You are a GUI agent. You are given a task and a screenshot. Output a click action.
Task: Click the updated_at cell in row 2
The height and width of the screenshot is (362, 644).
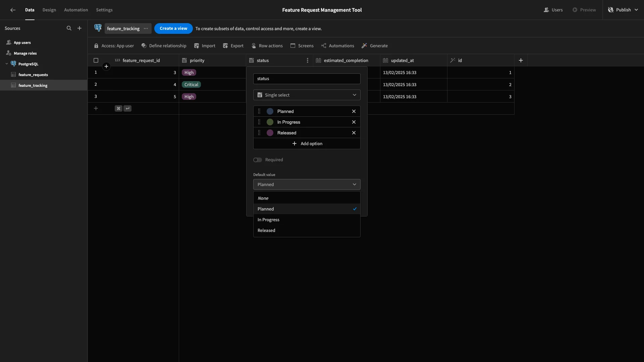414,84
